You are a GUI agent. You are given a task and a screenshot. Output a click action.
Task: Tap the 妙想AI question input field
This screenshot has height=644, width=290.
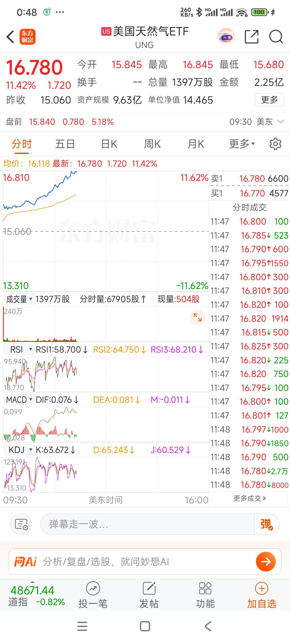(145, 562)
